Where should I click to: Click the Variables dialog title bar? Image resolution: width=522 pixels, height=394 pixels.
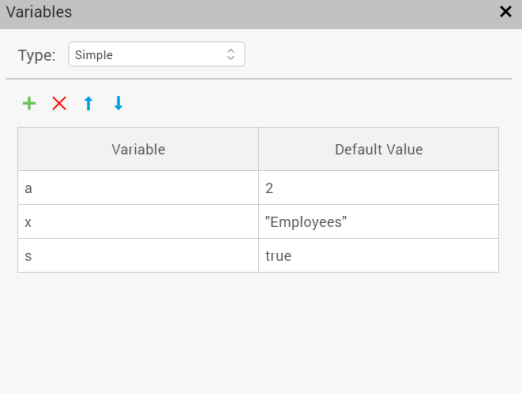(250, 13)
